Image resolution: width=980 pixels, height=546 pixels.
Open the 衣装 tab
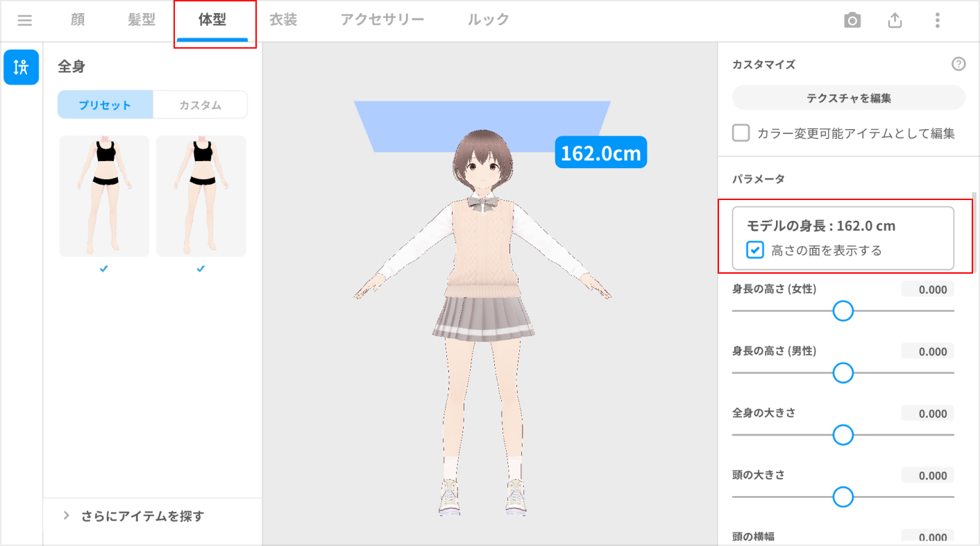pyautogui.click(x=283, y=20)
